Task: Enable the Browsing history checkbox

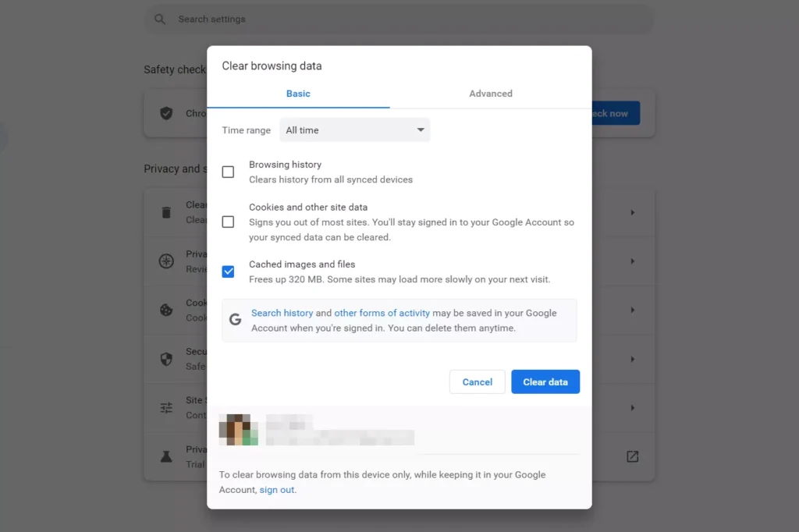Action: point(228,172)
